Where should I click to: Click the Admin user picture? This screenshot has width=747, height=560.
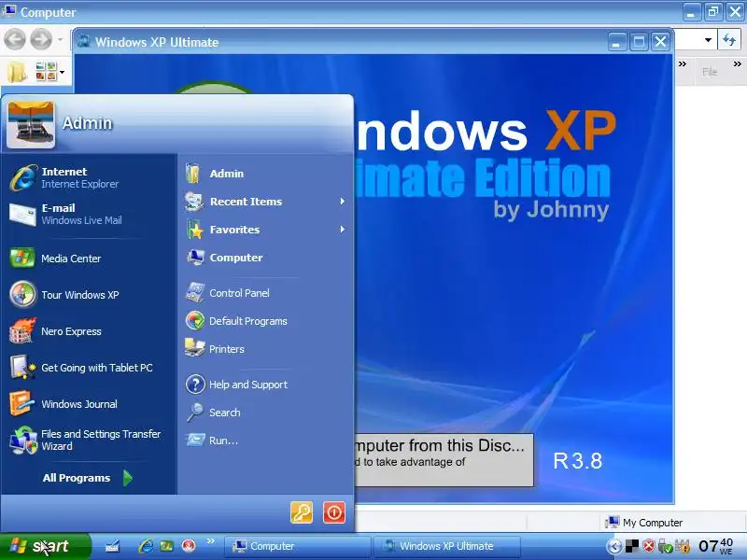tap(31, 125)
